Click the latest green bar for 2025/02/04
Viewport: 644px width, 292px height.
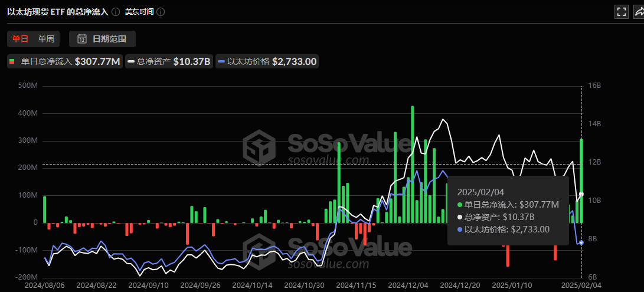581,180
